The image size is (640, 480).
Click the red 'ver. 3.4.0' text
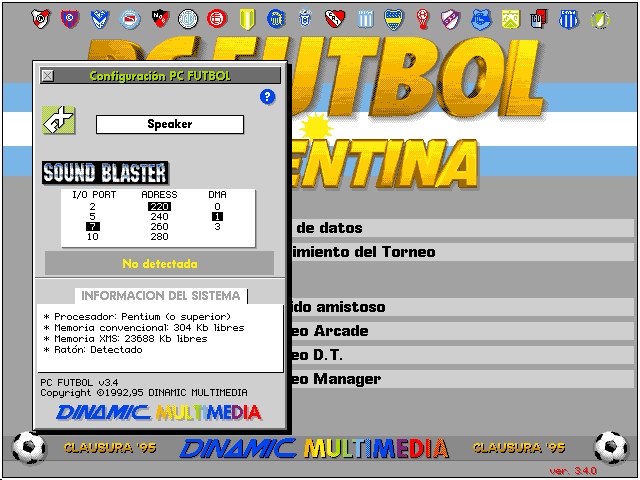(573, 471)
